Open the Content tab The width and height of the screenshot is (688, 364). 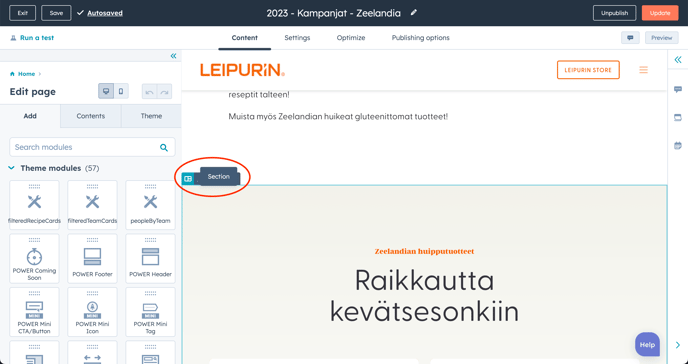[x=244, y=38]
